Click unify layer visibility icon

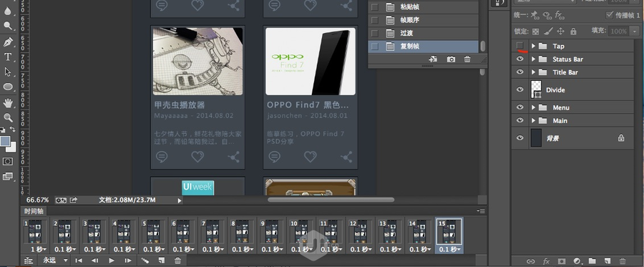tap(547, 15)
